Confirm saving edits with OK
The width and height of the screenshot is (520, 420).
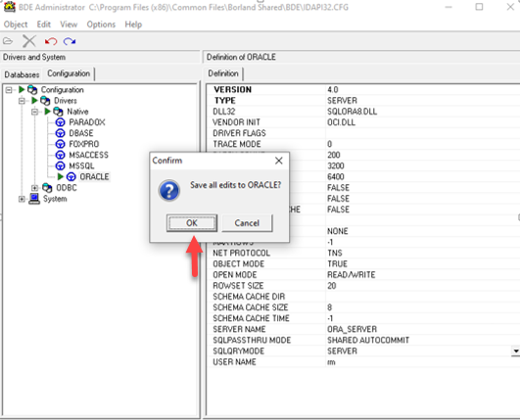[192, 223]
